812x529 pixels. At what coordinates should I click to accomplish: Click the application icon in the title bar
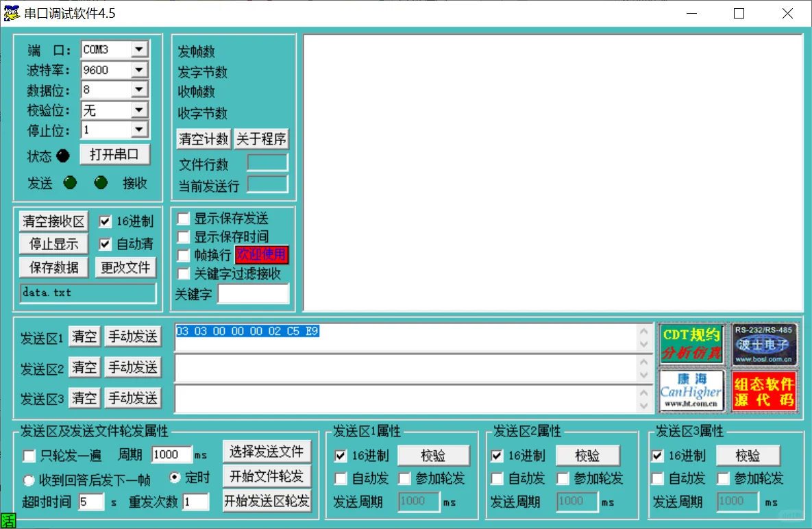pyautogui.click(x=10, y=12)
